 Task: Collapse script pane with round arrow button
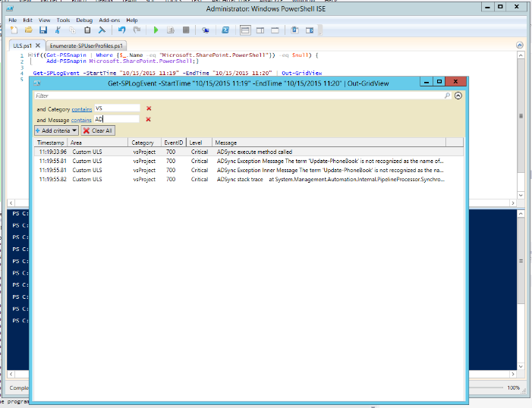519,45
